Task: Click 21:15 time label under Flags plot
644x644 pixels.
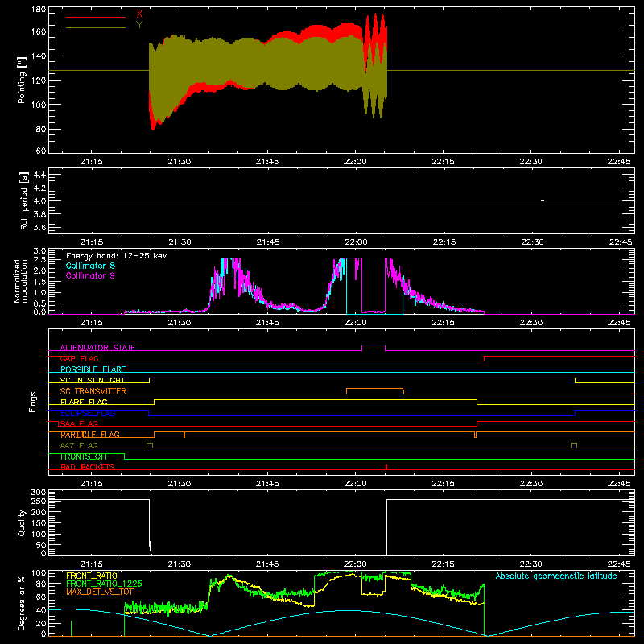Action: coord(91,484)
